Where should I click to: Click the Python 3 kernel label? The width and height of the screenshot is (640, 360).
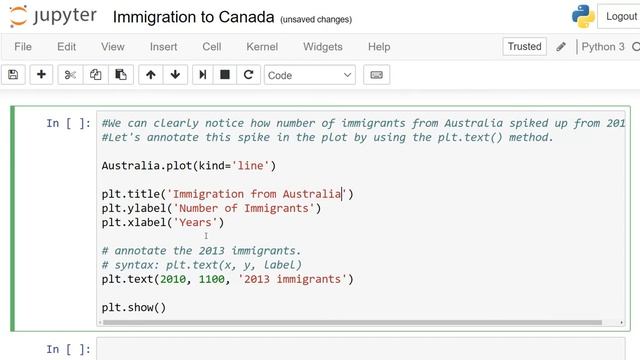point(603,47)
